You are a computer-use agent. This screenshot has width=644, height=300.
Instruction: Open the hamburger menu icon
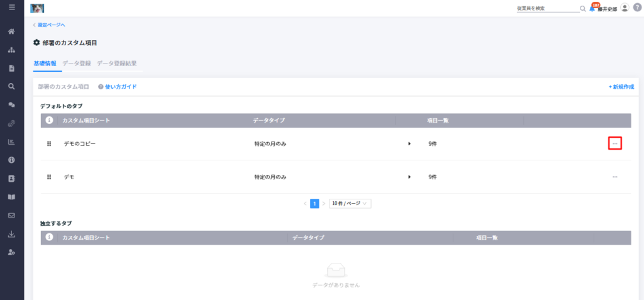(x=11, y=7)
